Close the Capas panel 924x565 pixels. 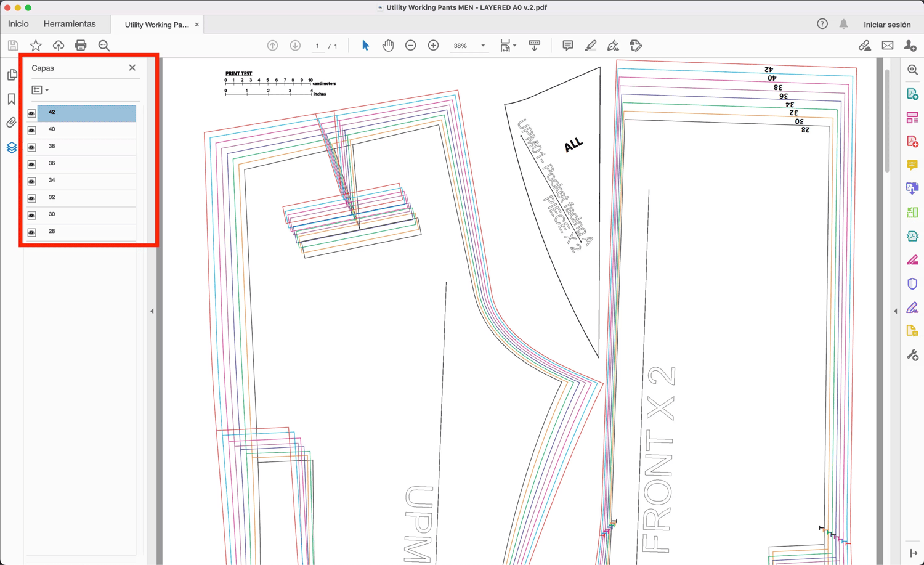click(x=132, y=68)
